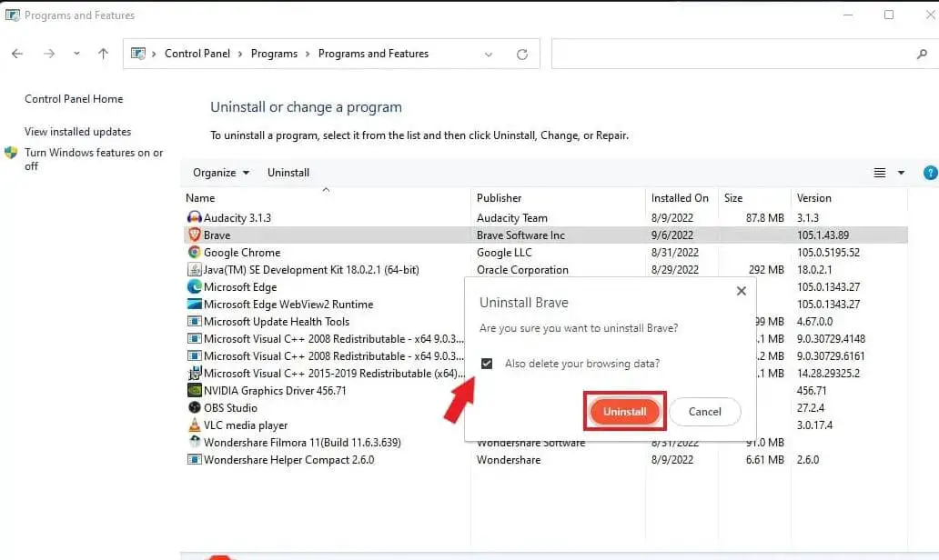This screenshot has height=560, width=939.
Task: Click the Java SE Development Kit icon
Action: 194,270
